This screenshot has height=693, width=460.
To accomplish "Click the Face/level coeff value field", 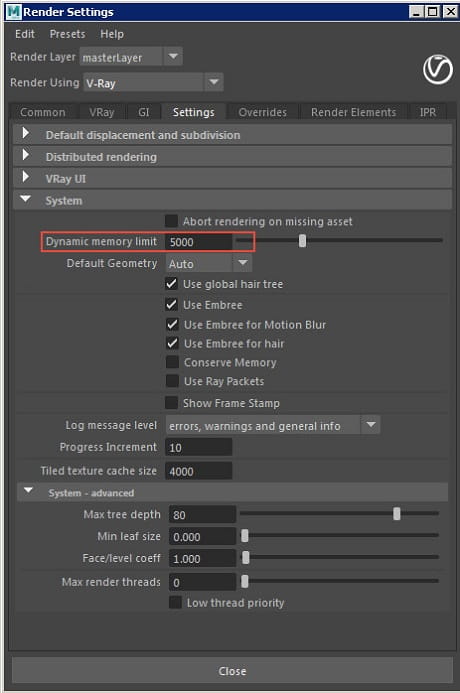I will coord(202,559).
